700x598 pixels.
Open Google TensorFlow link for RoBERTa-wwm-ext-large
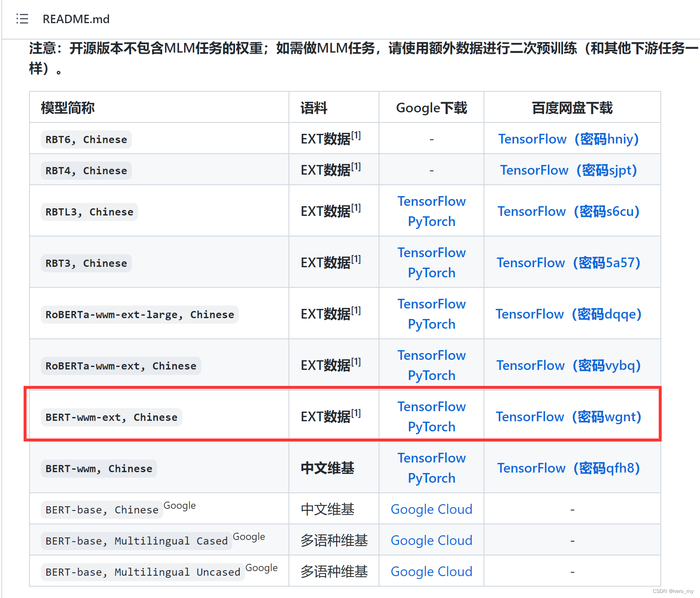[432, 304]
